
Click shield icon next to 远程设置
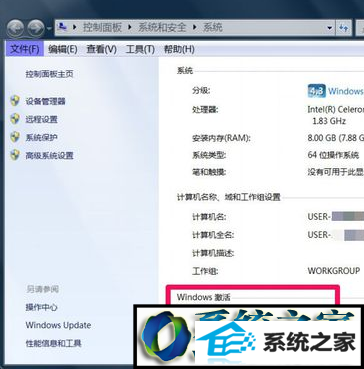tap(15, 119)
